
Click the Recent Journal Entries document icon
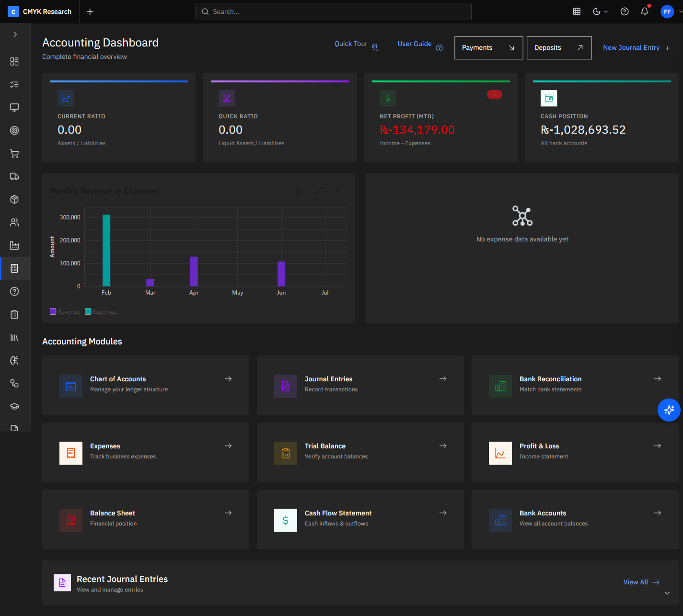pyautogui.click(x=62, y=582)
